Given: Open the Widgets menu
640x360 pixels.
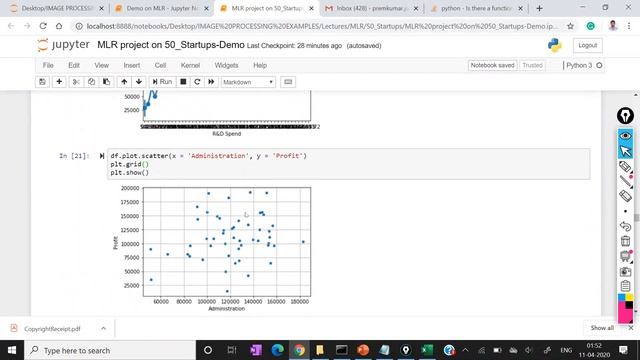Looking at the screenshot, I should [226, 65].
